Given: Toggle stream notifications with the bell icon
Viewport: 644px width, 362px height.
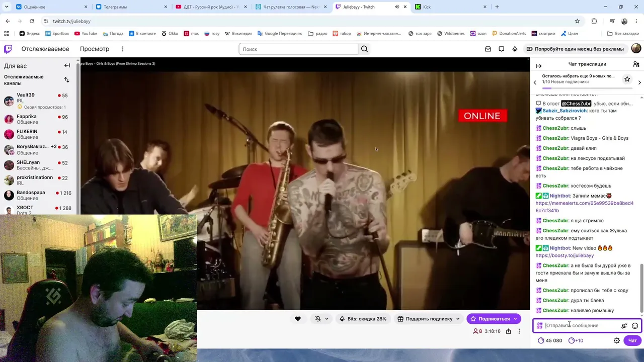Looking at the screenshot, I should click(318, 319).
